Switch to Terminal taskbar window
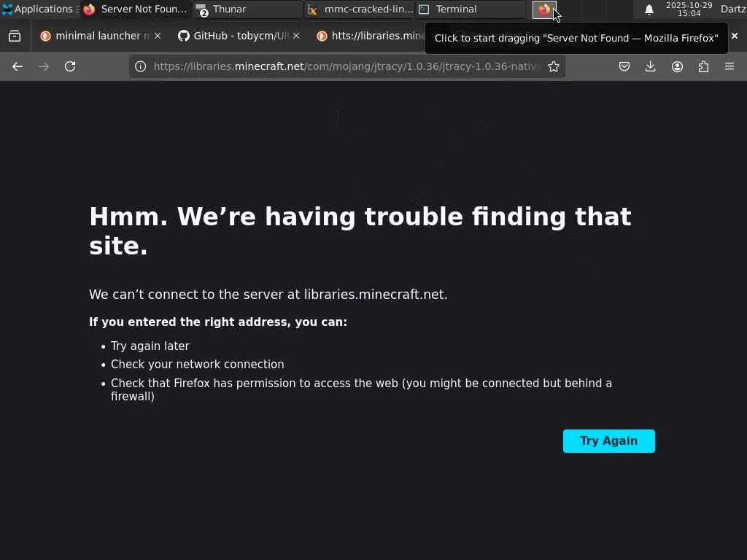The height and width of the screenshot is (560, 747). click(472, 9)
